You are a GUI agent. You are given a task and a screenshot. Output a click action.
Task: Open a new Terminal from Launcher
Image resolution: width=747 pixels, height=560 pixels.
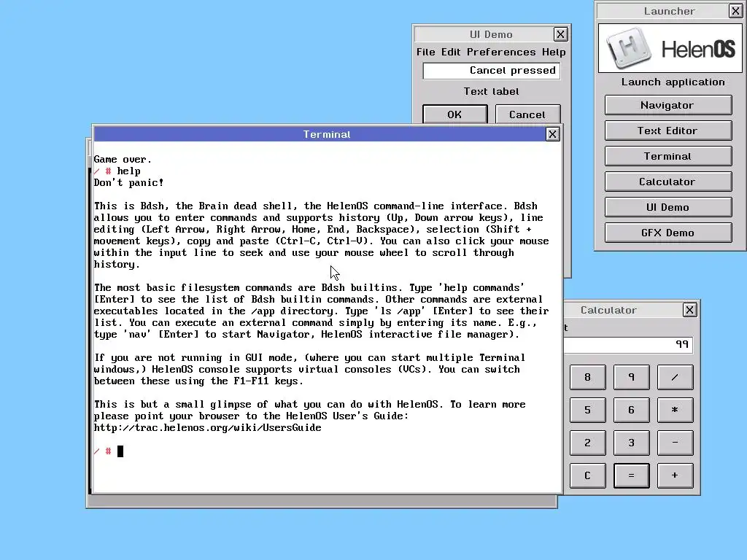(x=668, y=156)
